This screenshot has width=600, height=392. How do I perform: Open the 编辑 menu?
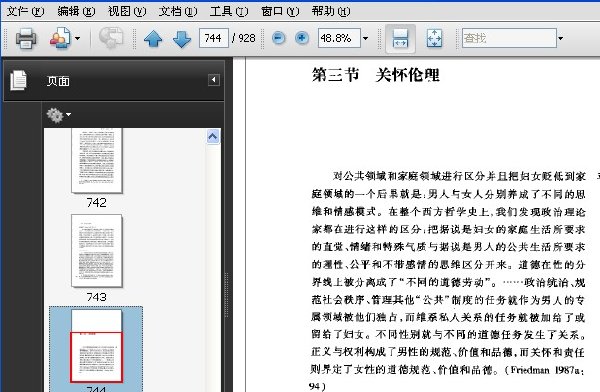coord(76,11)
